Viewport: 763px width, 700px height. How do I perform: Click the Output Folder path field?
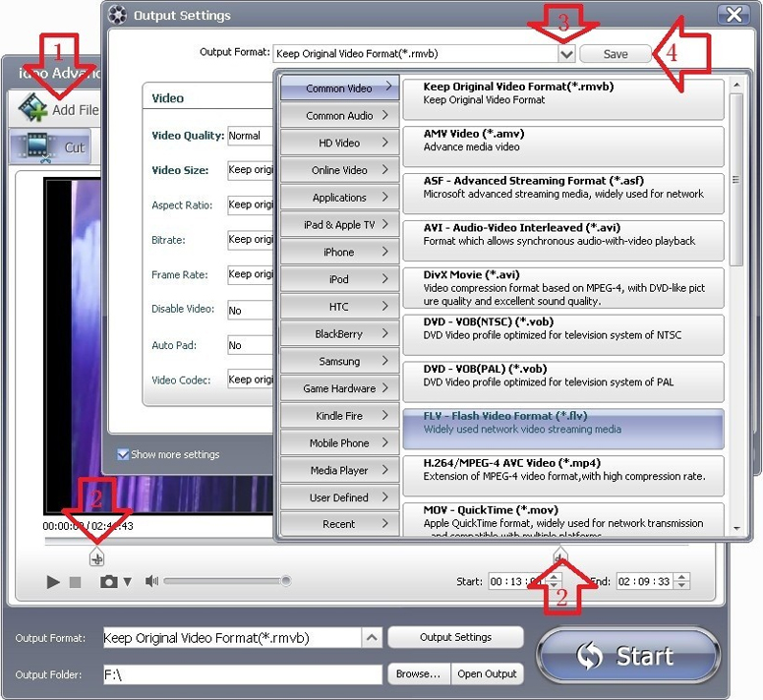(241, 674)
